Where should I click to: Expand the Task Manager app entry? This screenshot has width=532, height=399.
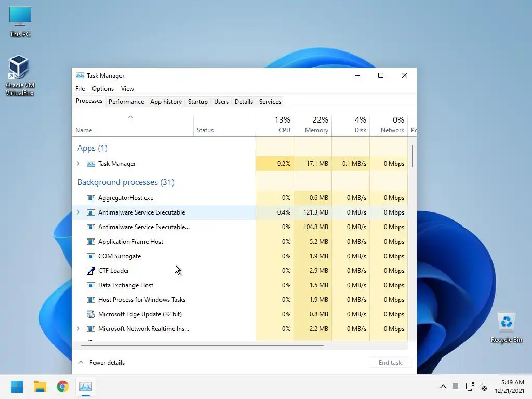point(78,164)
